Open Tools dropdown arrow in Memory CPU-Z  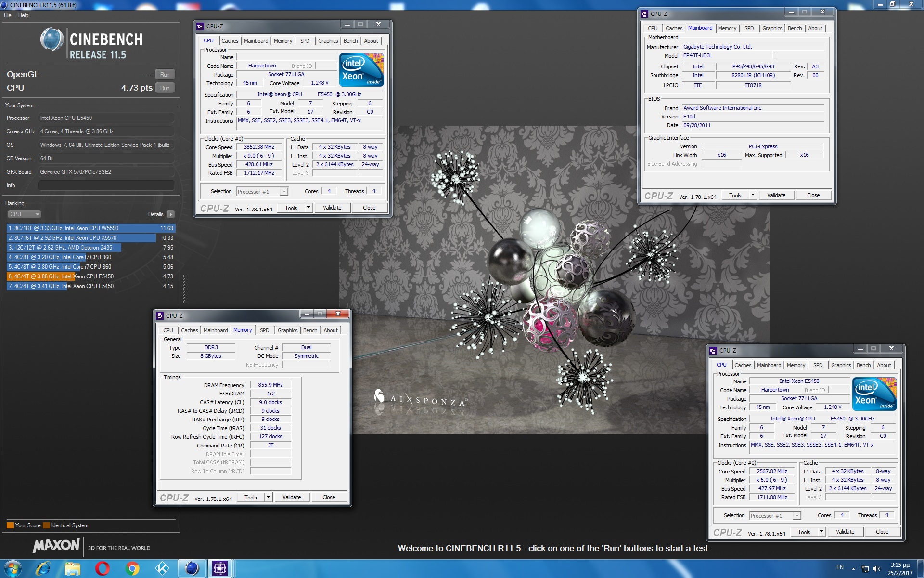point(268,497)
